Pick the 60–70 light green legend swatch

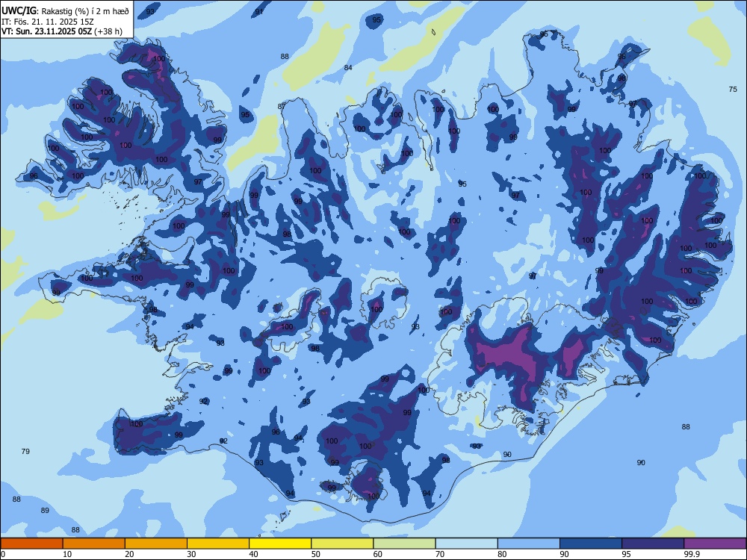pos(404,544)
